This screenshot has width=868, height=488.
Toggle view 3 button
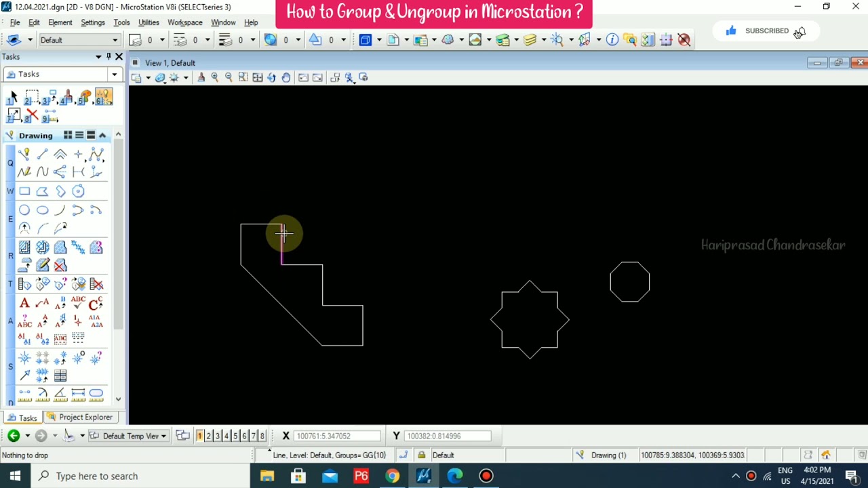tap(217, 436)
